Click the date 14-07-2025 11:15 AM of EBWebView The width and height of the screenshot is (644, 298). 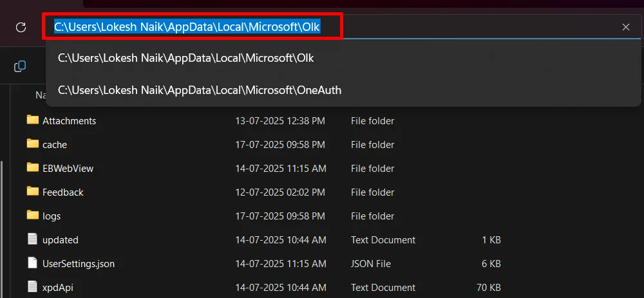(x=281, y=169)
